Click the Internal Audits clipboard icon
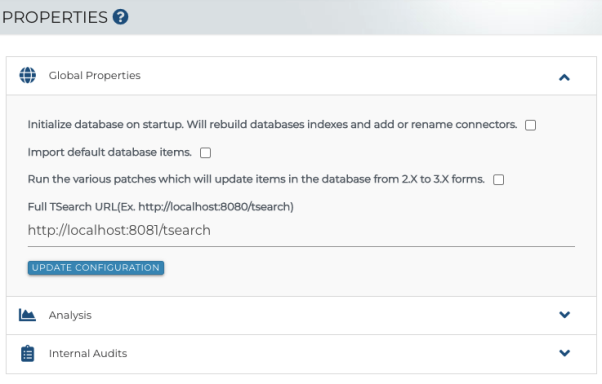The image size is (602, 384). [27, 353]
